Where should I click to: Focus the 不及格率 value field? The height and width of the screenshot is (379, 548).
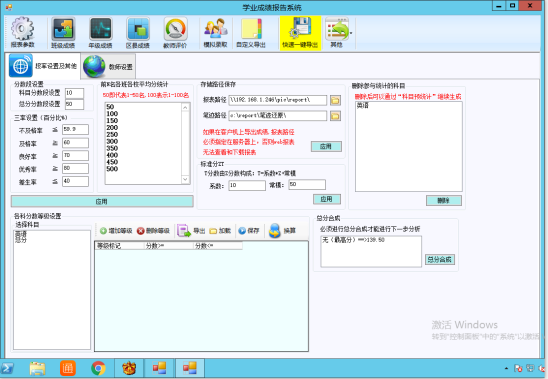coord(75,129)
